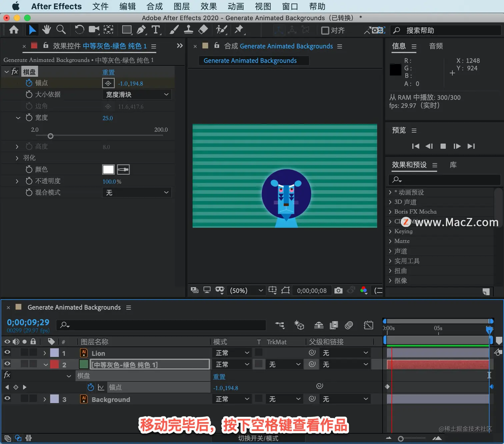Click the timeline zoom slider handle

[x=401, y=439]
